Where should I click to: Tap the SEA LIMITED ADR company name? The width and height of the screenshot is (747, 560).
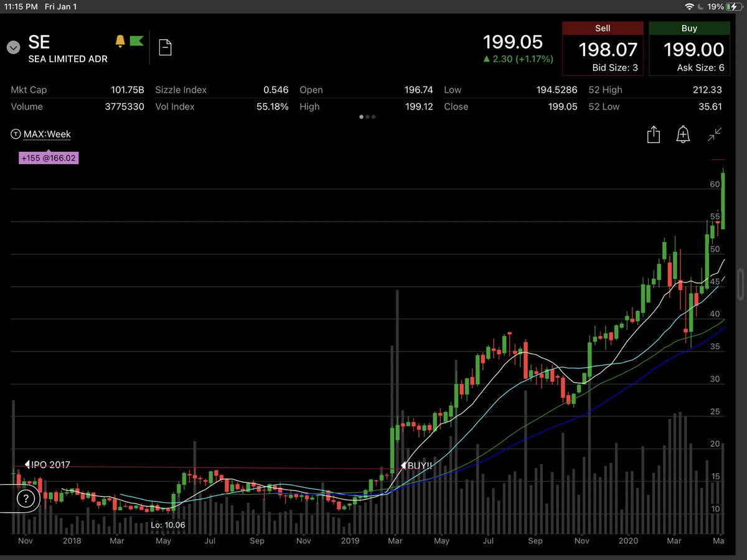pos(68,58)
